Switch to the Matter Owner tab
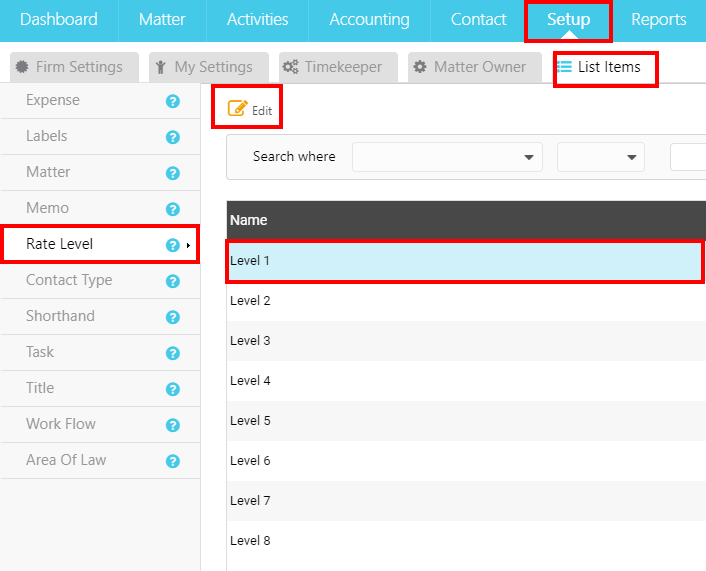 tap(475, 67)
